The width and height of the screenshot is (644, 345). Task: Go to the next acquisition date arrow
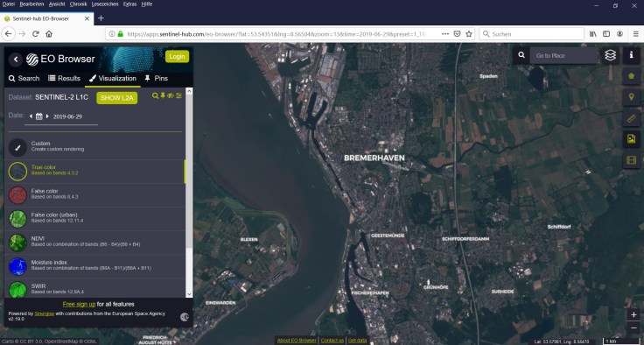47,116
